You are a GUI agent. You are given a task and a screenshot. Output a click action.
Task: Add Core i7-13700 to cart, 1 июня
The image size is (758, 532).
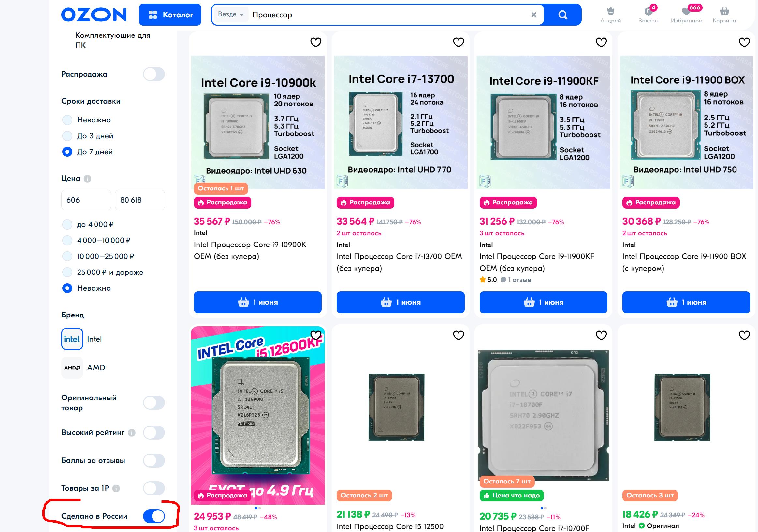click(x=401, y=302)
